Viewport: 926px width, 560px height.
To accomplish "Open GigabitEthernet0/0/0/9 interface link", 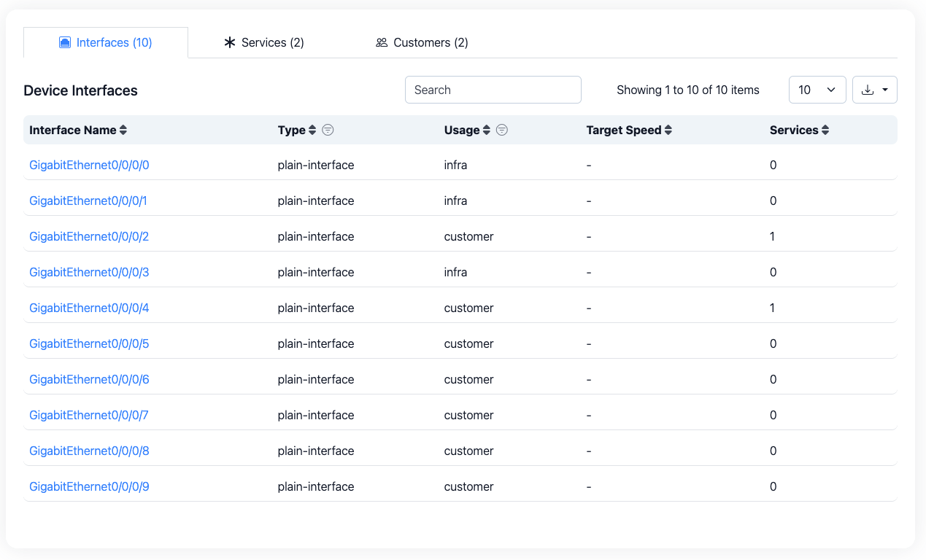I will [x=89, y=486].
